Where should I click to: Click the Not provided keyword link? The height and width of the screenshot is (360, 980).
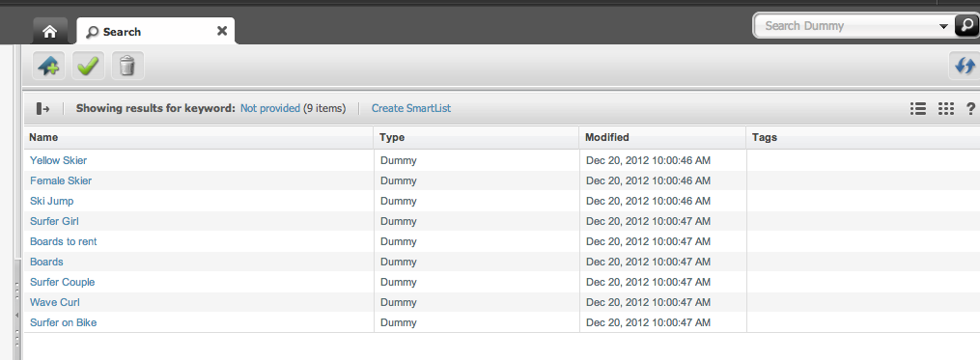click(270, 108)
